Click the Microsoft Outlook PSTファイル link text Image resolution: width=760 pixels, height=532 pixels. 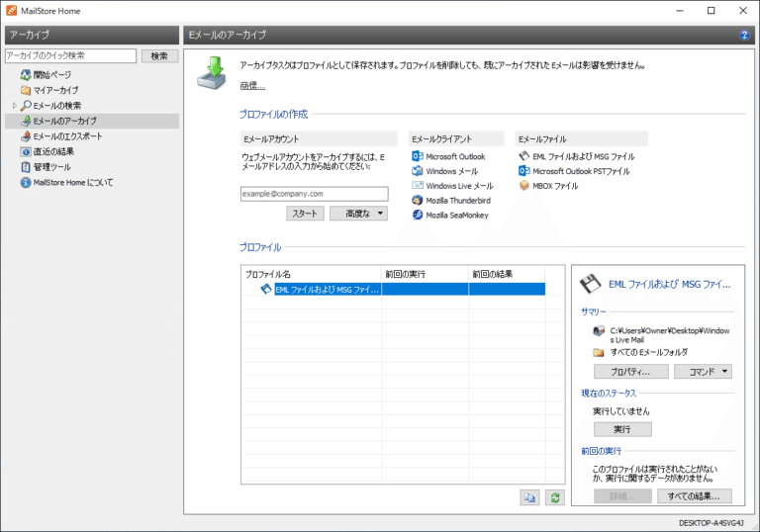tap(581, 171)
